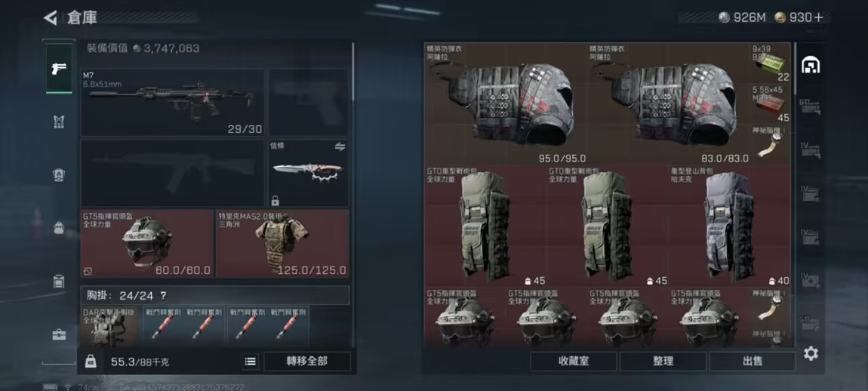The image size is (868, 391).
Task: Select the 重型登山背包 backpack item
Action: click(x=730, y=226)
